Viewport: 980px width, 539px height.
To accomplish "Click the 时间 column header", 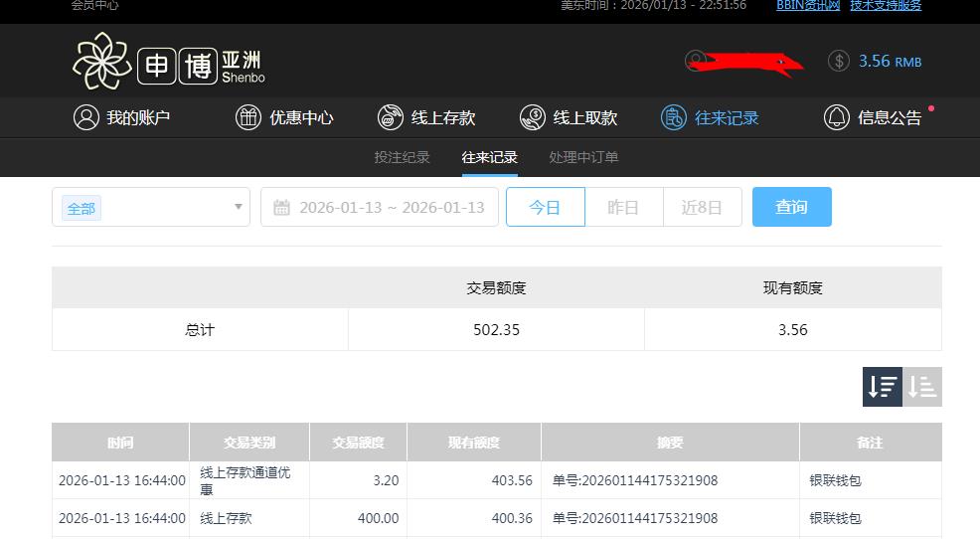I will click(x=120, y=443).
